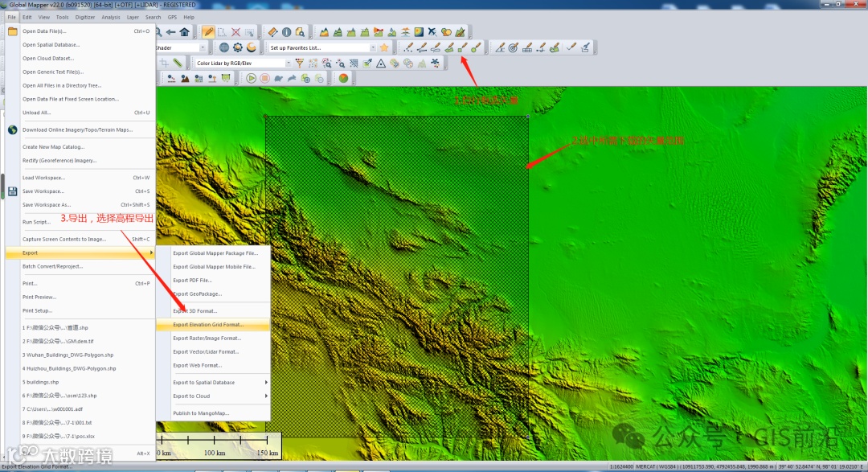Open the Digitizer menu in menu bar

point(84,17)
